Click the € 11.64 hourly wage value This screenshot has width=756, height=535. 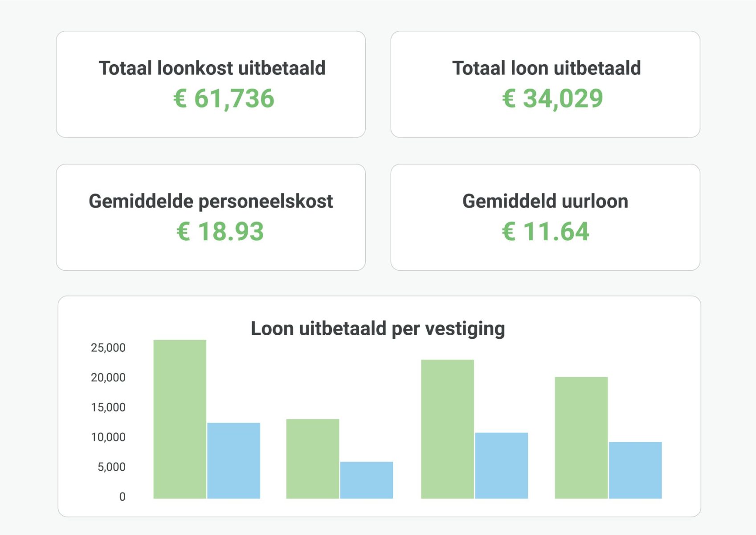pos(545,231)
